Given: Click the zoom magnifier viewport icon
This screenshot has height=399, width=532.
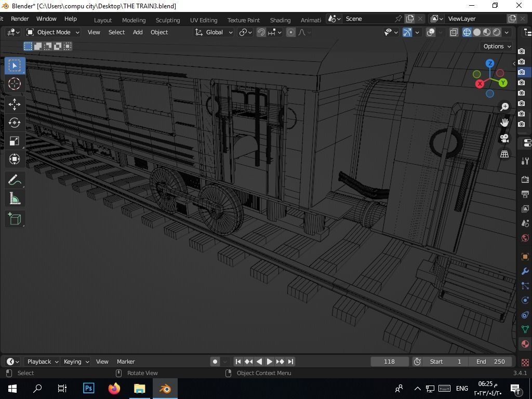Looking at the screenshot, I should point(504,107).
